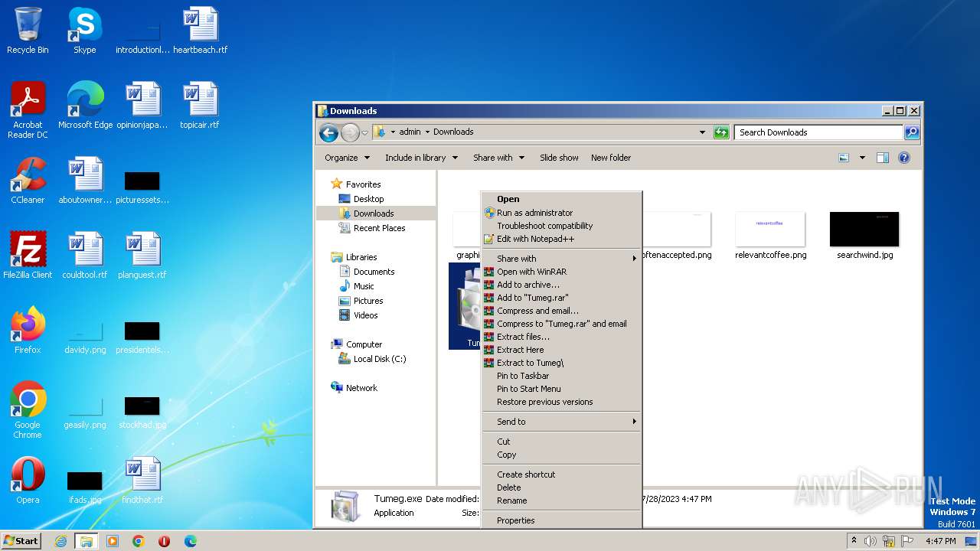Viewport: 980px width, 551px height.
Task: Open Firefox desktop shortcut
Action: (28, 331)
